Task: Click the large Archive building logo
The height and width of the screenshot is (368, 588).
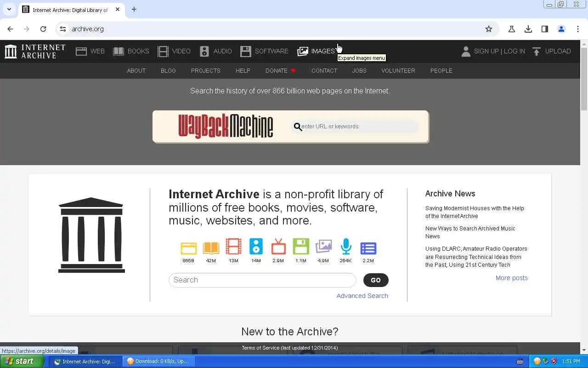Action: pyautogui.click(x=91, y=235)
